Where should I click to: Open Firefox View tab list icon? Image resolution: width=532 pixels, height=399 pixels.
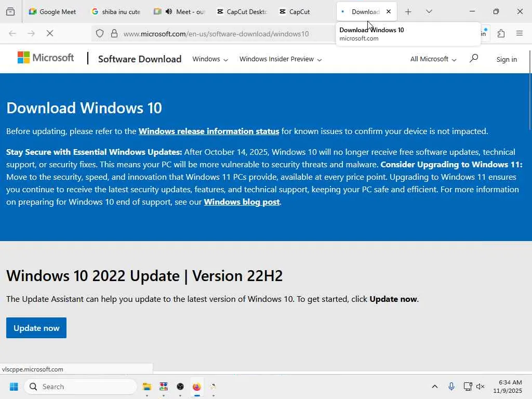[x=10, y=11]
